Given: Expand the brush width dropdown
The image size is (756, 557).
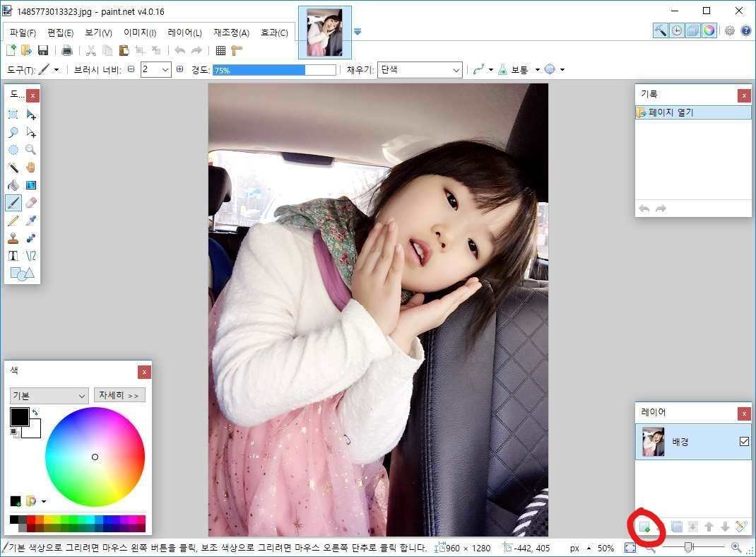Looking at the screenshot, I should click(x=165, y=70).
